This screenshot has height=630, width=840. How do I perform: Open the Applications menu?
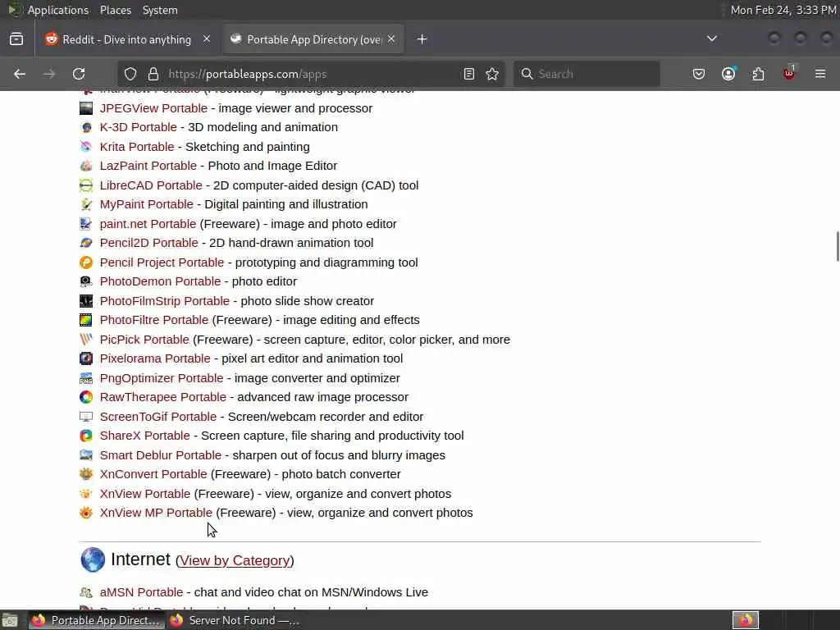click(x=58, y=10)
